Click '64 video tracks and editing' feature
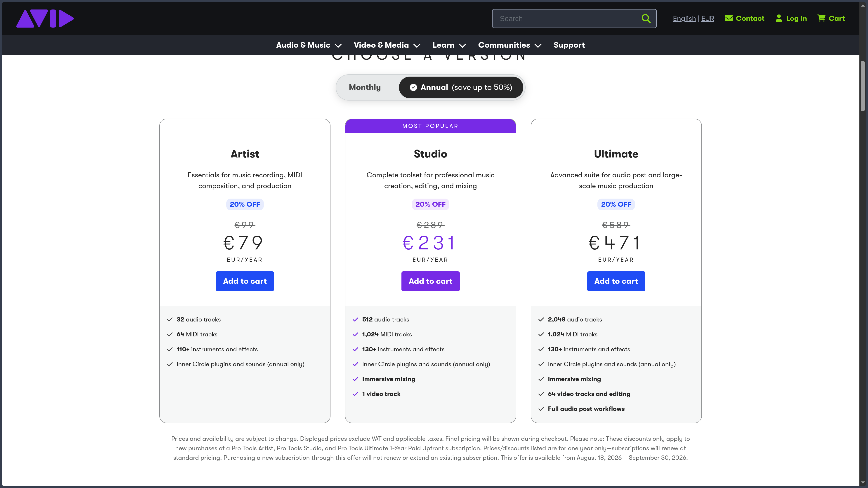This screenshot has width=868, height=488. pos(589,394)
